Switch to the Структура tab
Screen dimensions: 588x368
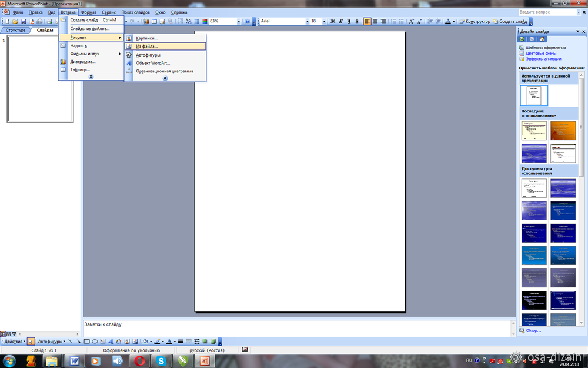16,30
